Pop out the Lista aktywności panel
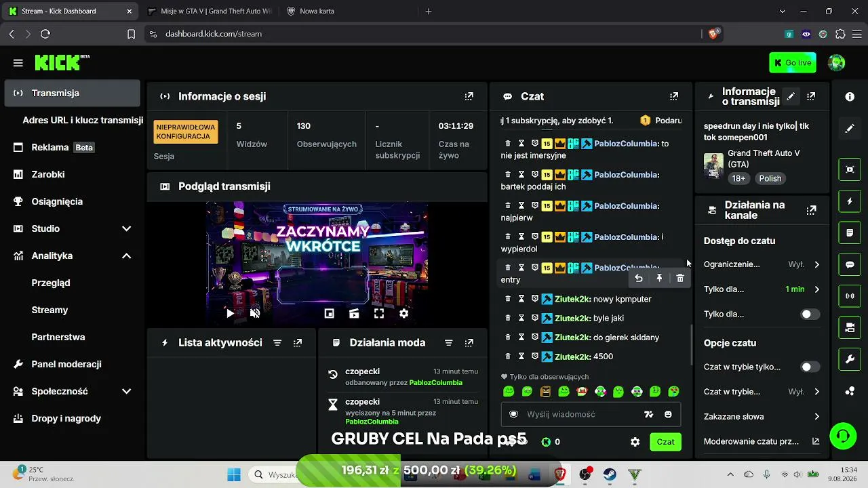Viewport: 868px width, 488px height. click(x=297, y=343)
